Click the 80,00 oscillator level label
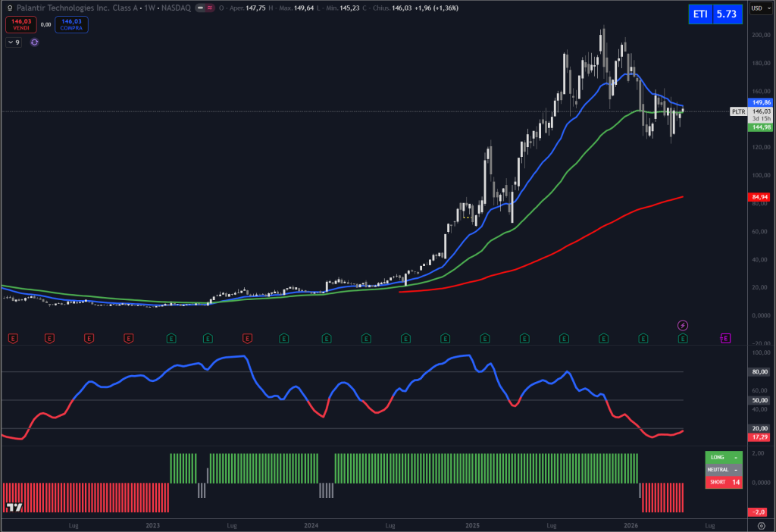This screenshot has width=776, height=532. tap(759, 371)
